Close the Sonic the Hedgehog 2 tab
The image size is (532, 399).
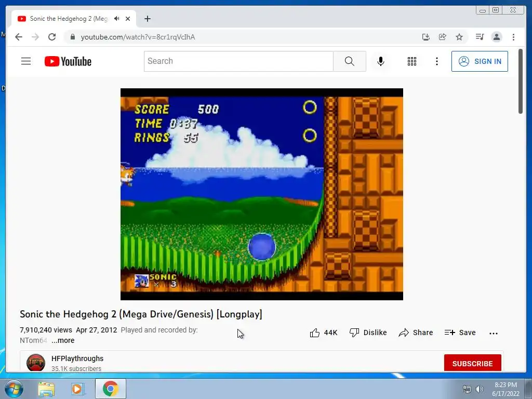[128, 19]
